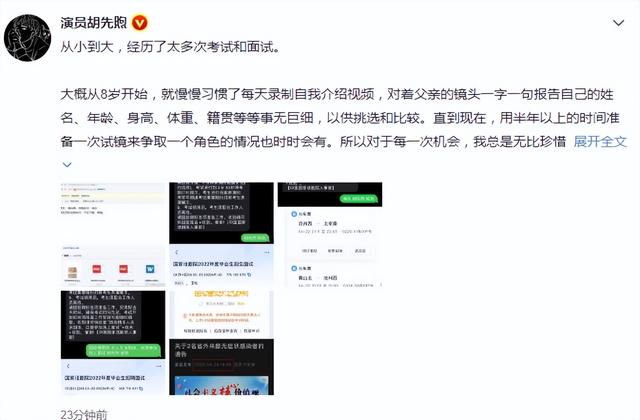Click blue train ticket icon in third image
640x420 pixels.
[x=294, y=214]
